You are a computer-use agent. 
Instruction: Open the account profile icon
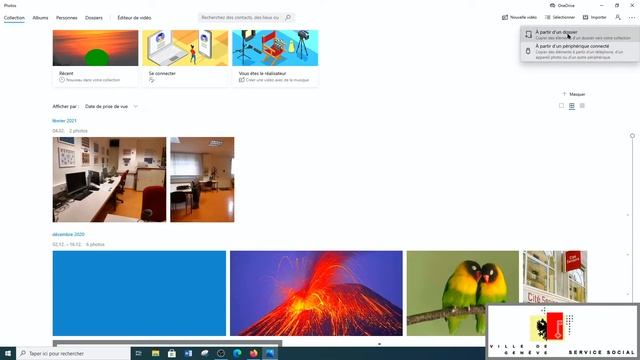pyautogui.click(x=618, y=18)
